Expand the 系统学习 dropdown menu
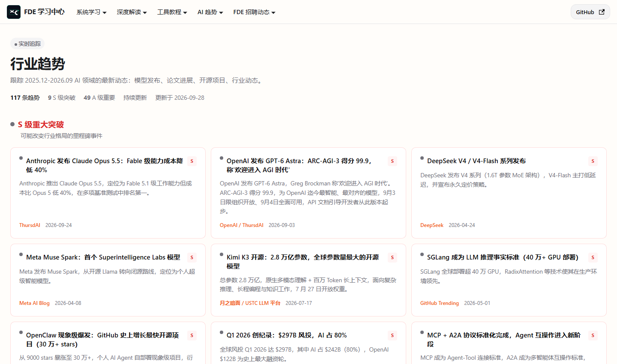Viewport: 617px width, 364px height. [x=91, y=12]
